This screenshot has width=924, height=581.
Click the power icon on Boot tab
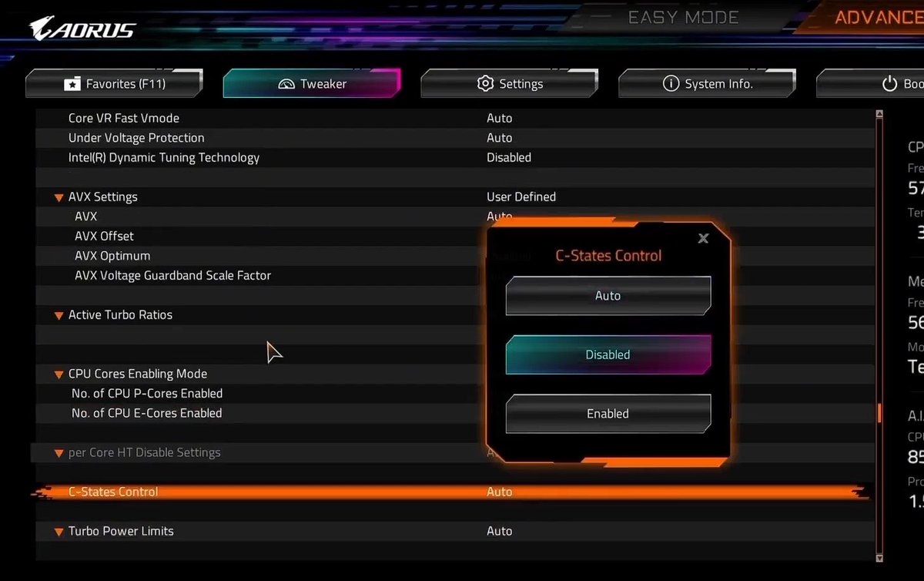(x=889, y=83)
